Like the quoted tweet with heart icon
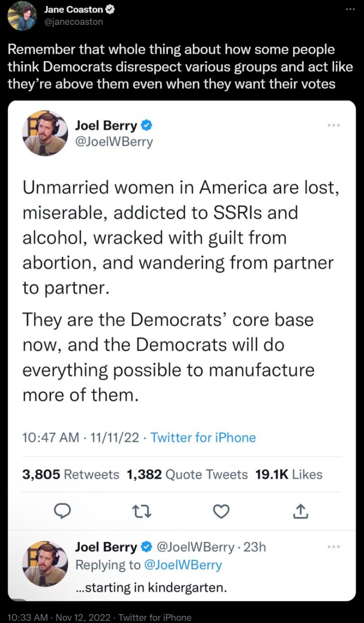Screen dimensions: 364x623 point(221,511)
